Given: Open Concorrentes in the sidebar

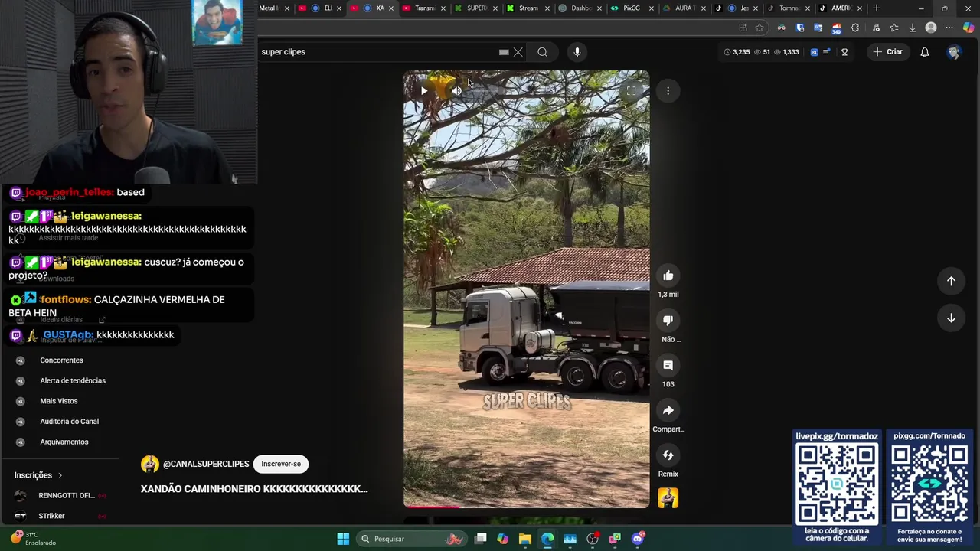Looking at the screenshot, I should [x=61, y=360].
